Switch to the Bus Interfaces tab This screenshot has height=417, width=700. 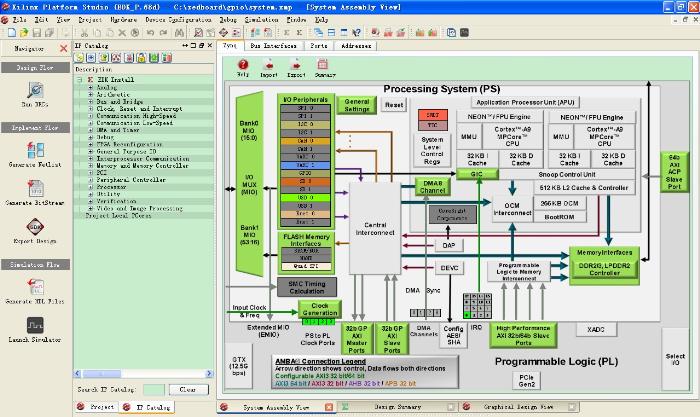tap(273, 46)
